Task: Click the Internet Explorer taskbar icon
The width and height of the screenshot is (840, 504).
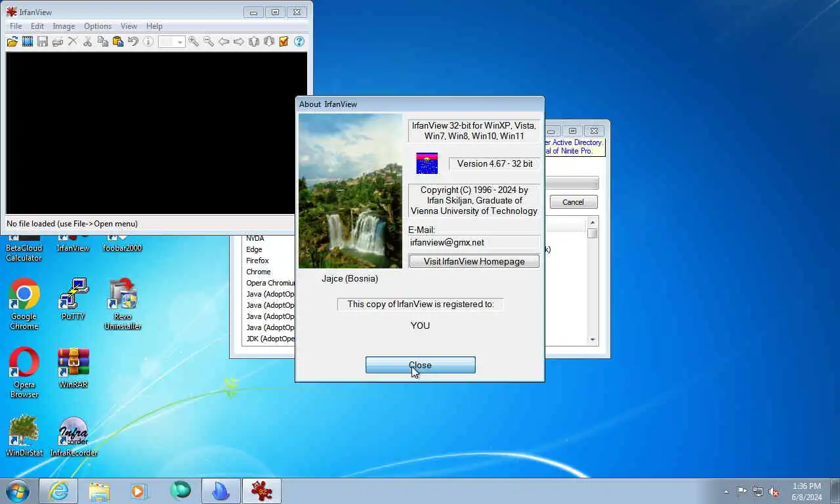Action: pos(58,491)
